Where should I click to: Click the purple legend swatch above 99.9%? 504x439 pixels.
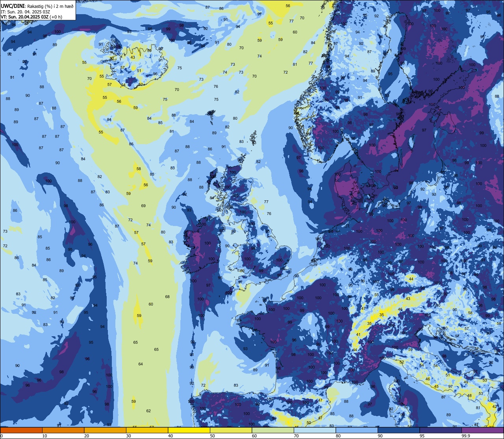tap(483, 430)
